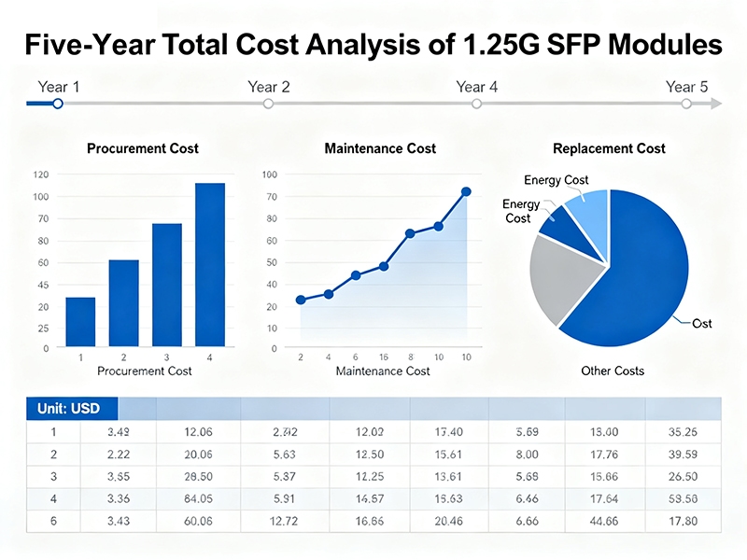747x560 pixels.
Task: Click the table cell with value 35.26
Action: [683, 432]
